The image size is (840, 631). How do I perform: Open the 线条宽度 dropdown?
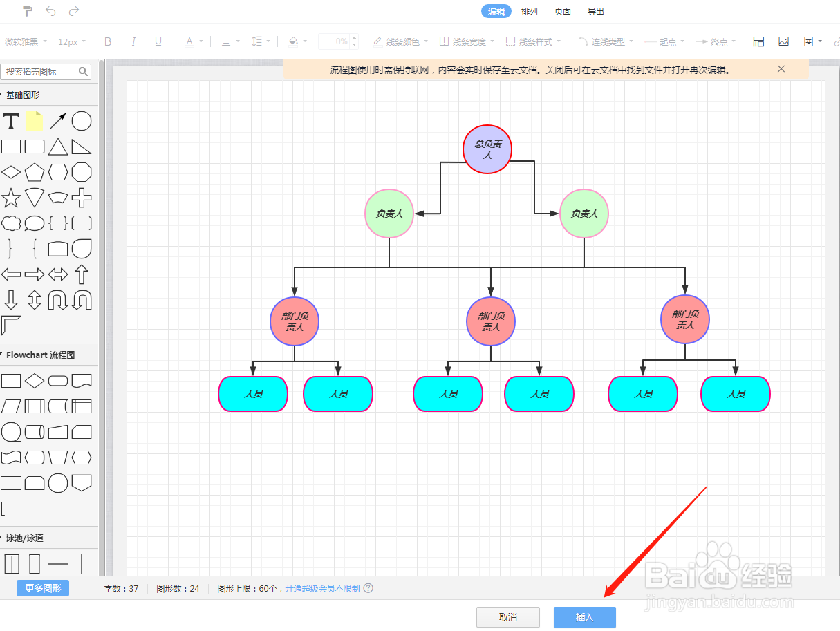[x=467, y=41]
